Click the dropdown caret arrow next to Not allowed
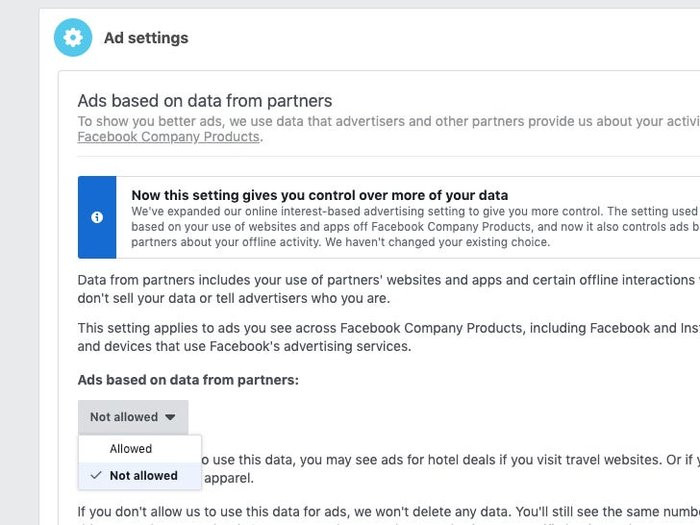Viewport: 700px width, 525px height. (x=170, y=417)
